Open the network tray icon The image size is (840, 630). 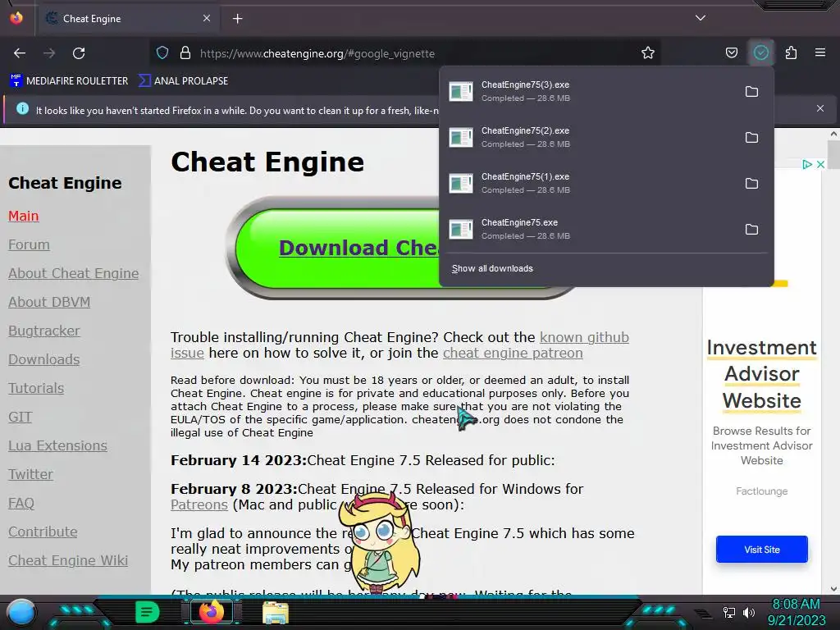(x=729, y=613)
